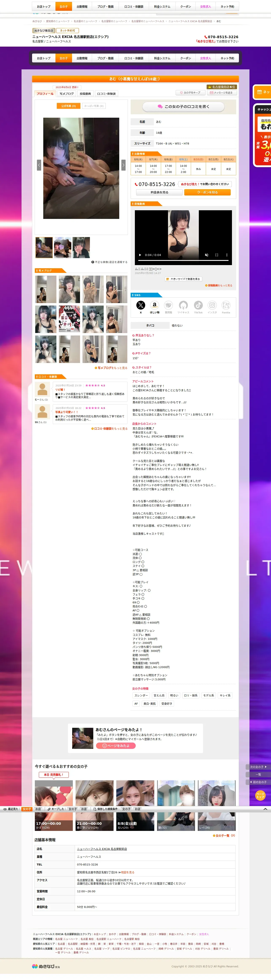271x980 pixels.
Task: Select the first gallery thumbnail
Action: (44, 248)
